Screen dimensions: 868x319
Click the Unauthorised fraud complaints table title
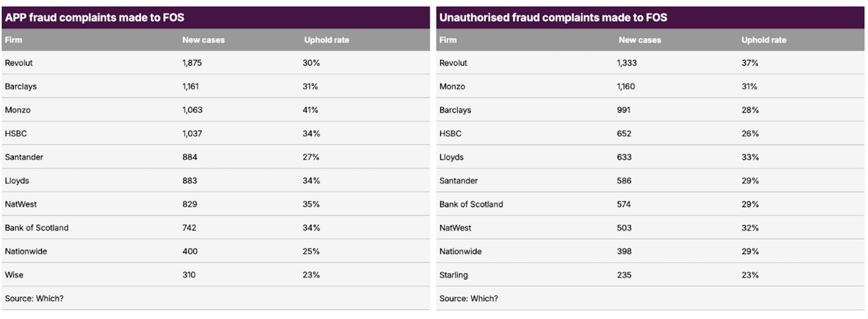tap(553, 18)
